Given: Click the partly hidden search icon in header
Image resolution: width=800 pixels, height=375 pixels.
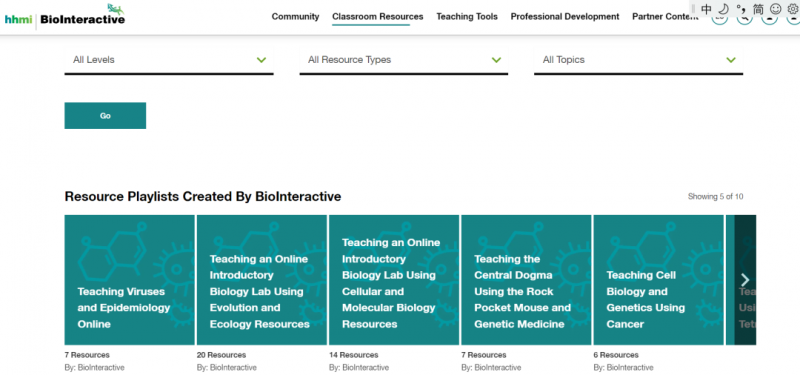Looking at the screenshot, I should pyautogui.click(x=744, y=19).
